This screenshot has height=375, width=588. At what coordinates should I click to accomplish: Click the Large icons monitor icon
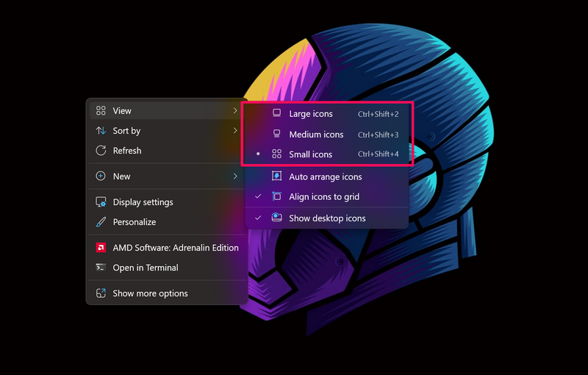click(x=277, y=114)
